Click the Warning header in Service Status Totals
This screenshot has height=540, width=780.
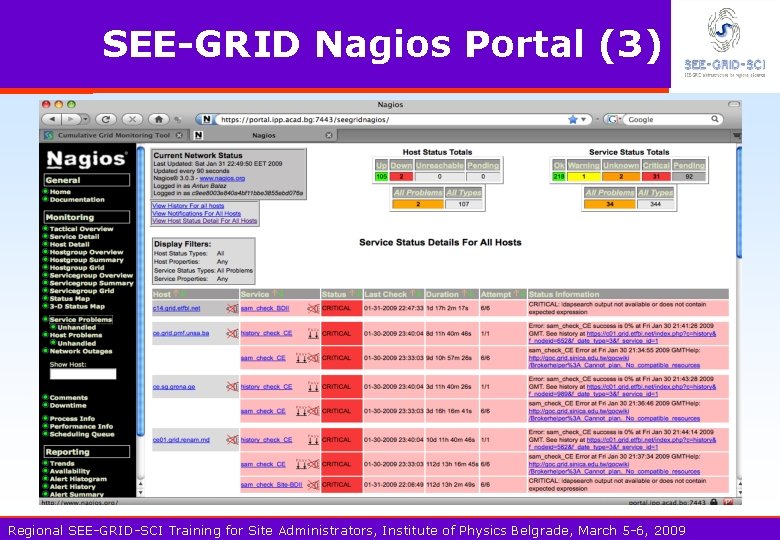pyautogui.click(x=584, y=165)
